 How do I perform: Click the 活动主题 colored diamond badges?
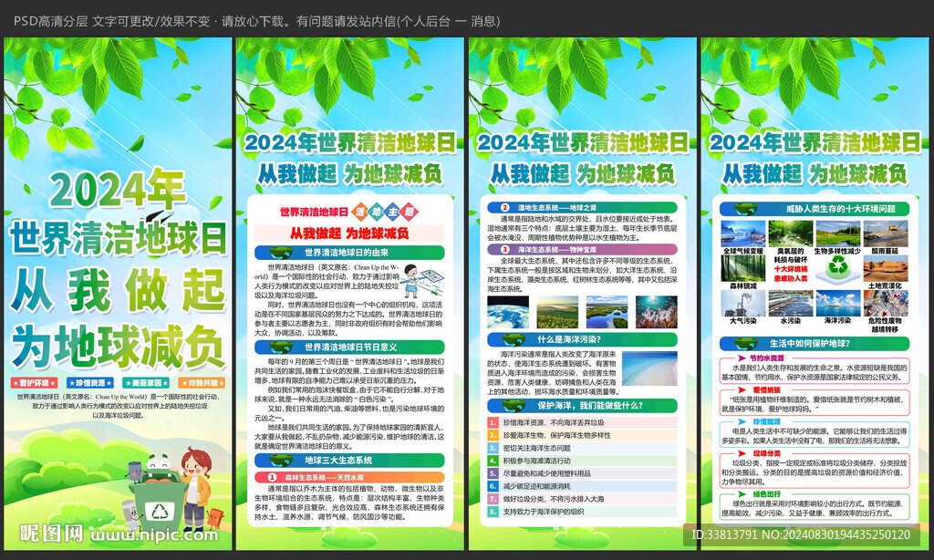384,212
